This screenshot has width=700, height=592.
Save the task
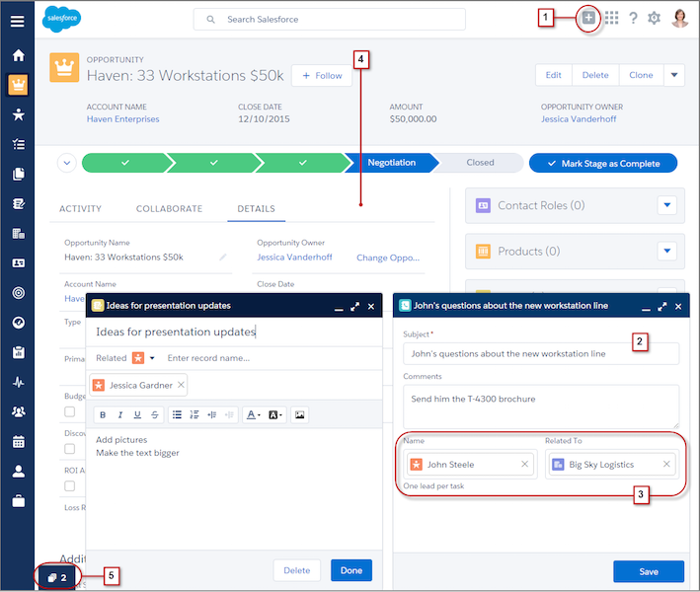[649, 571]
